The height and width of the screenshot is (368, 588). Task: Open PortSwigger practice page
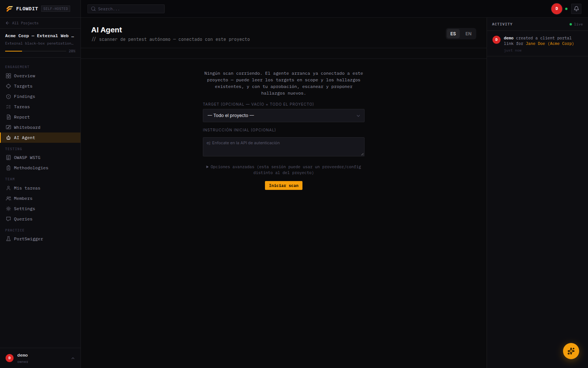(40, 239)
